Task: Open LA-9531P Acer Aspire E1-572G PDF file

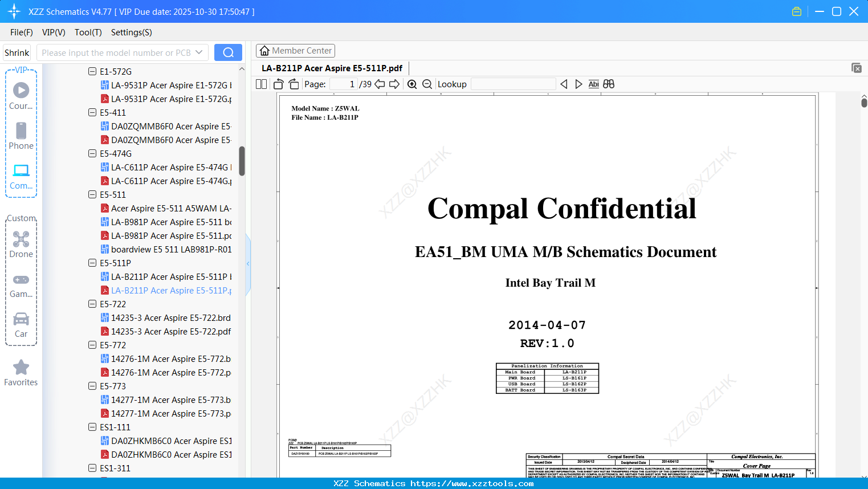Action: pos(166,99)
